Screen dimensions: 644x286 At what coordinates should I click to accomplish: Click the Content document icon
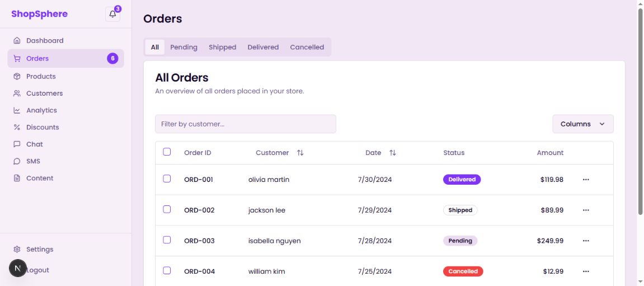[x=17, y=179]
